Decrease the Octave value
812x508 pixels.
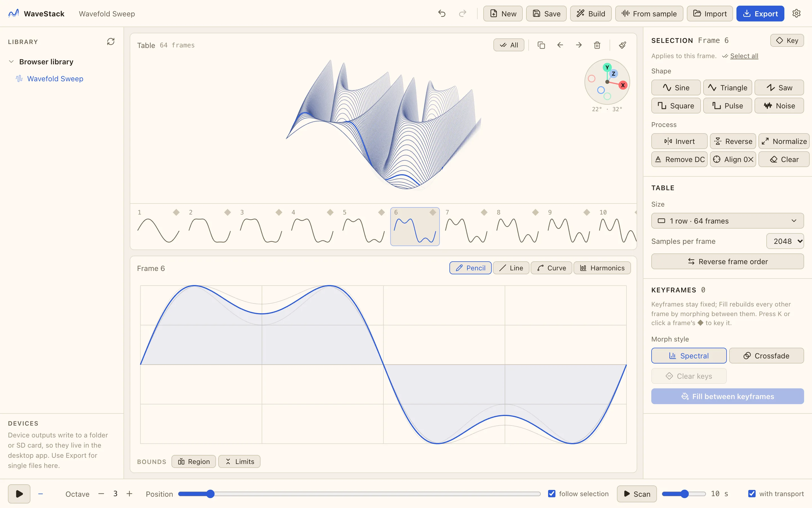tap(101, 494)
